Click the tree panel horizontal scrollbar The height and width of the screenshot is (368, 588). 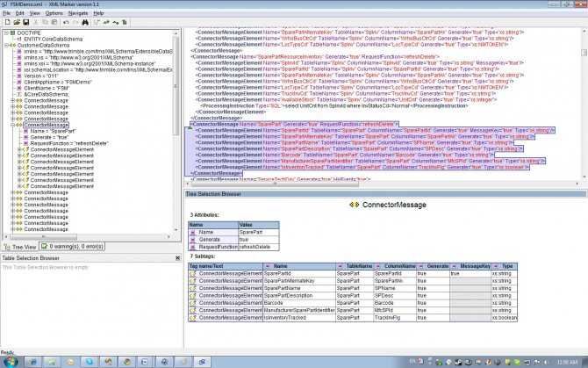[x=86, y=237]
